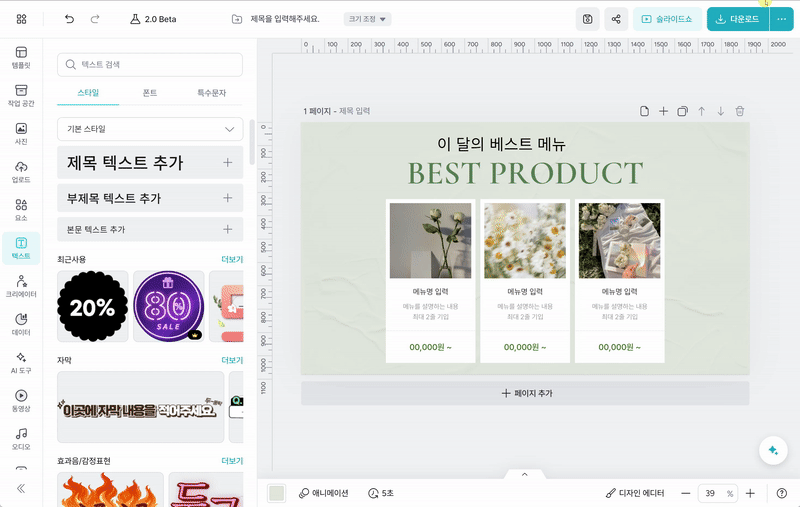This screenshot has height=507, width=800.
Task: Switch to the 폰트 tab
Action: coord(150,93)
